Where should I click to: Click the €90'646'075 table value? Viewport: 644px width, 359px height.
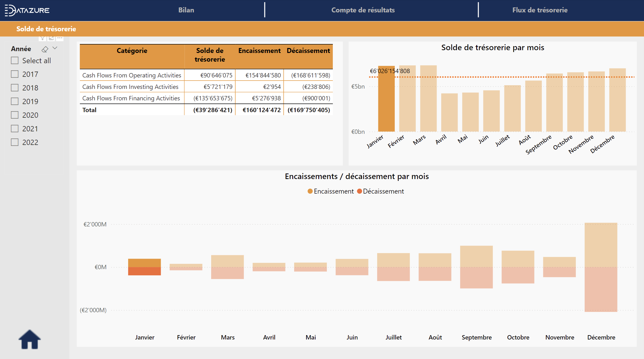(x=216, y=75)
